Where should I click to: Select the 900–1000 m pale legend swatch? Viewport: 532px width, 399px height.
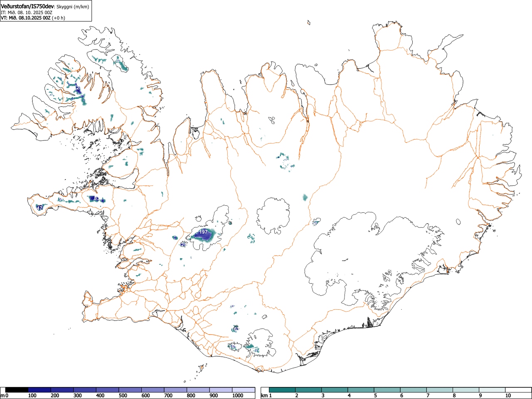(x=221, y=390)
